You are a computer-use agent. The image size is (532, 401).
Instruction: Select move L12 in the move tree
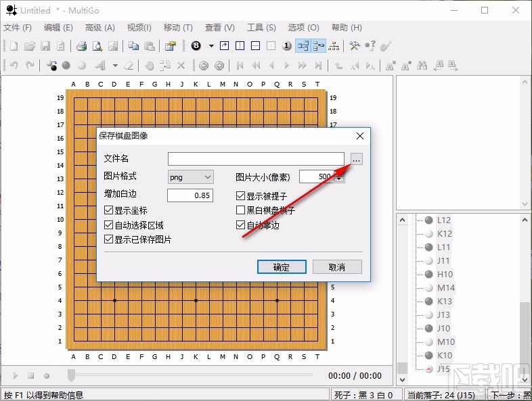coord(444,220)
